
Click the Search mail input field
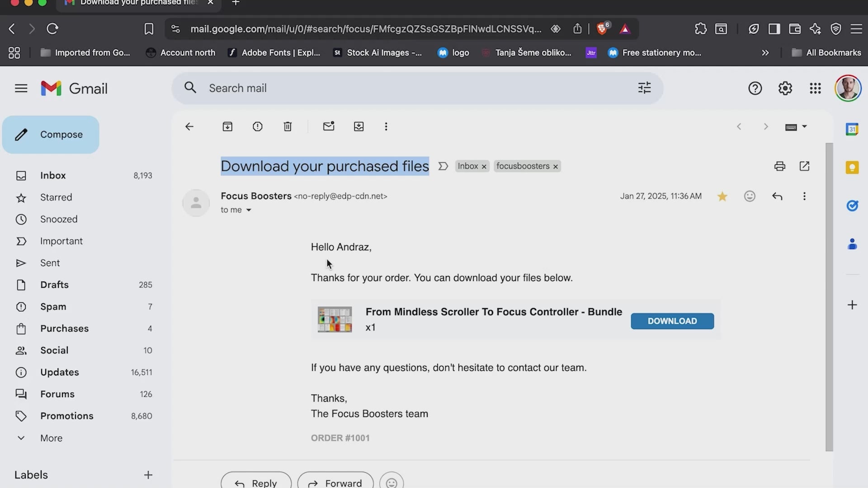(x=407, y=88)
